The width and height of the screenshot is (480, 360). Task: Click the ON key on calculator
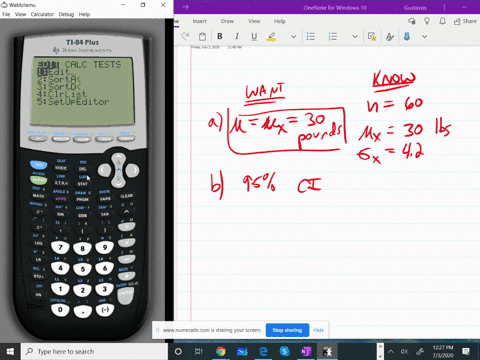(39, 295)
